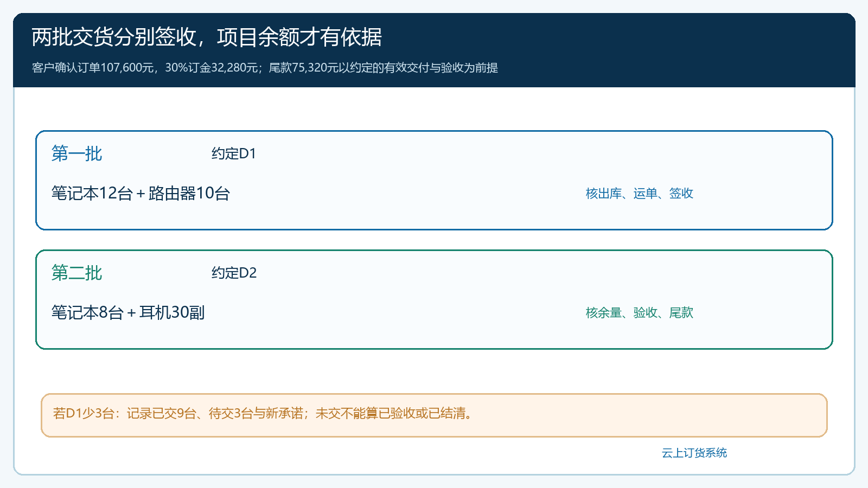Click the 第二批 heading

tap(76, 273)
